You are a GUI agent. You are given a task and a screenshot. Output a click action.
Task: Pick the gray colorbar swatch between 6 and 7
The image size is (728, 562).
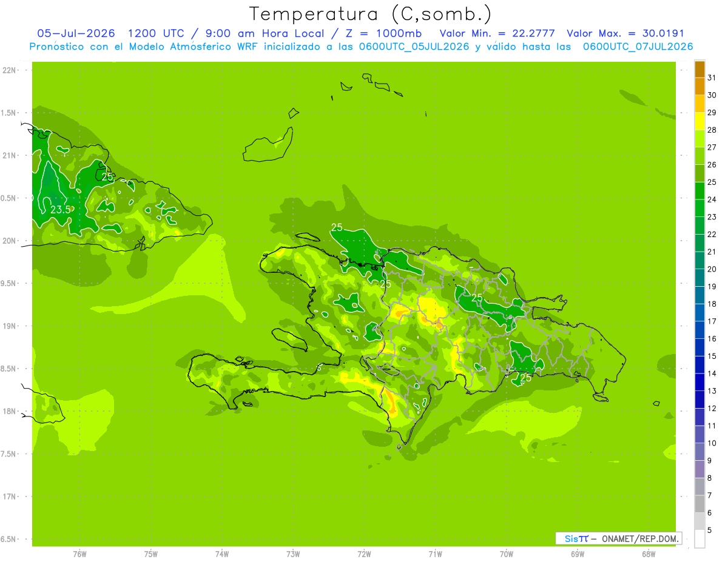pyautogui.click(x=699, y=504)
